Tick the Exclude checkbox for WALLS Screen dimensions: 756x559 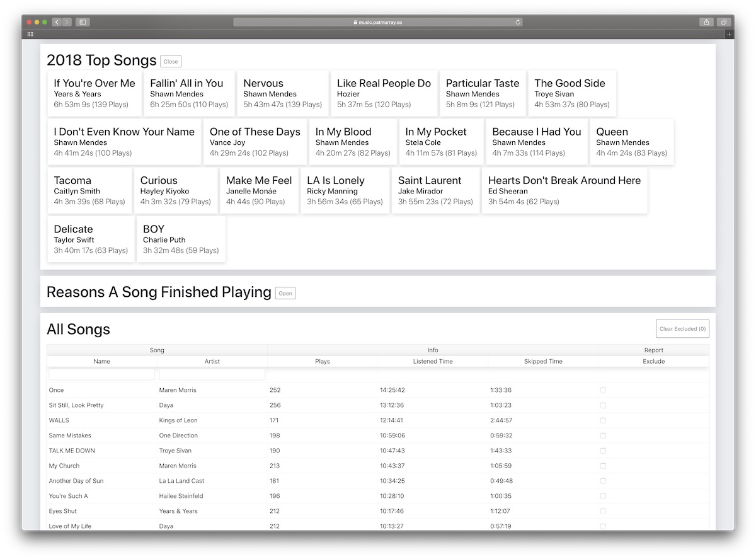tap(603, 420)
